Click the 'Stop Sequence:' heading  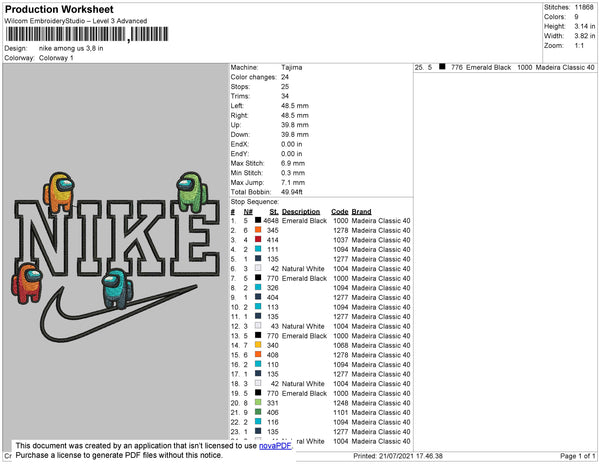254,202
